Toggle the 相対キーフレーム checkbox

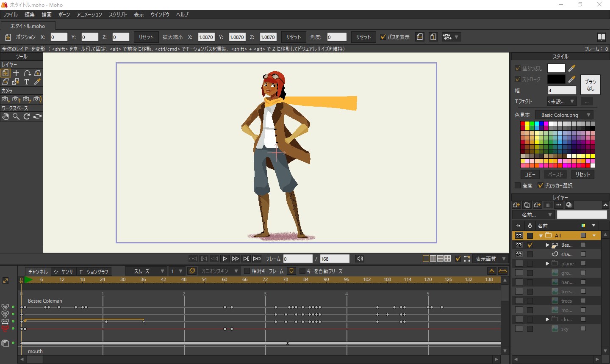pyautogui.click(x=247, y=271)
